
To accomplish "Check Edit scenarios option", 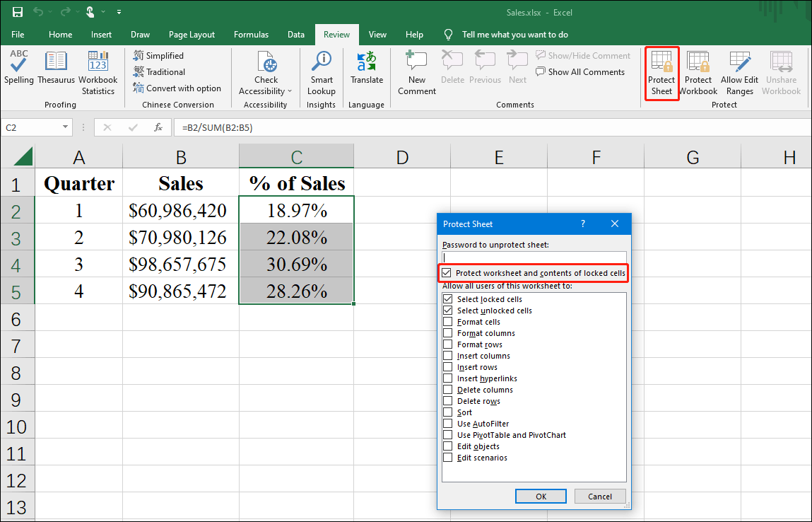I will (x=448, y=458).
